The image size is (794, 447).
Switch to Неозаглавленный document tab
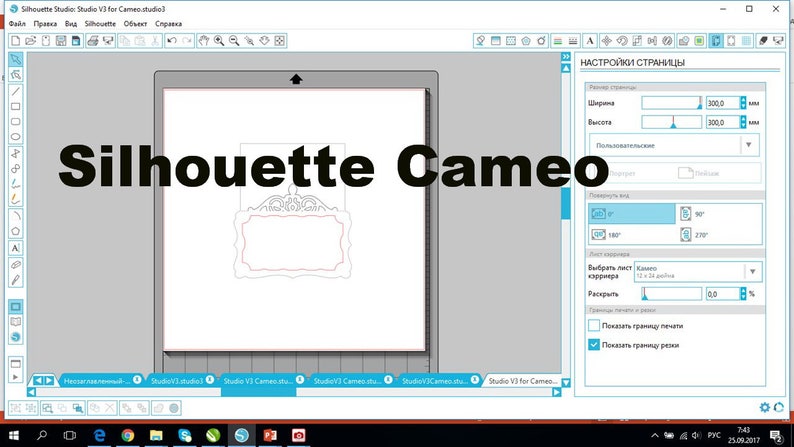coord(96,381)
